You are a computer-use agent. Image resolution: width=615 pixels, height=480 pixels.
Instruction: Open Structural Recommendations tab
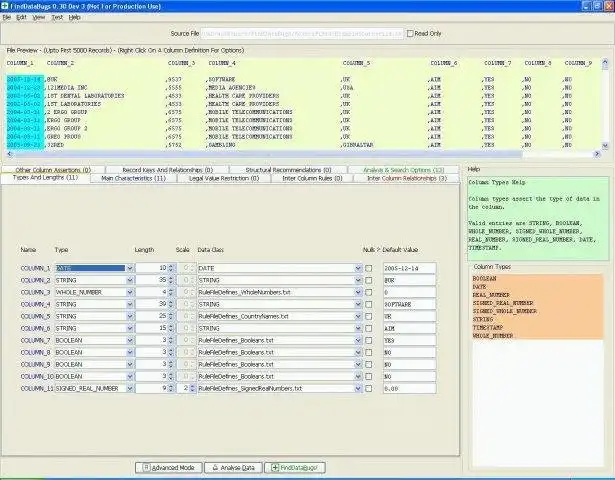click(x=288, y=170)
